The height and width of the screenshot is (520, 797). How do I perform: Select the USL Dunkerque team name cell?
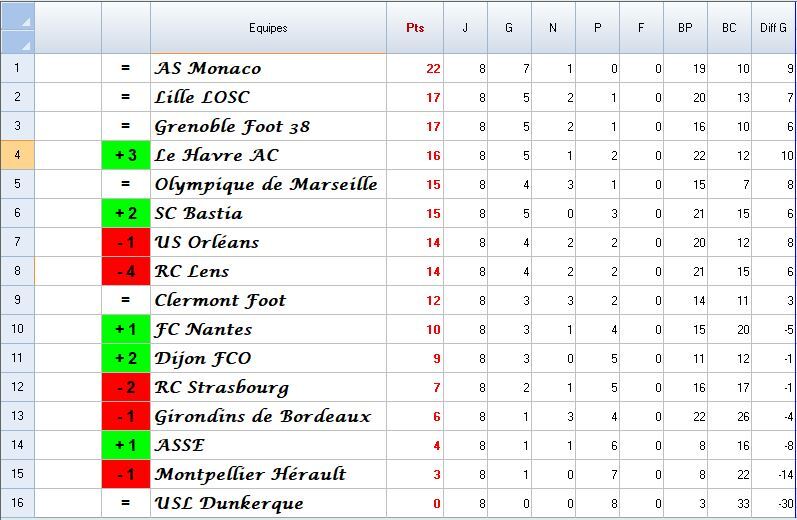pos(230,503)
